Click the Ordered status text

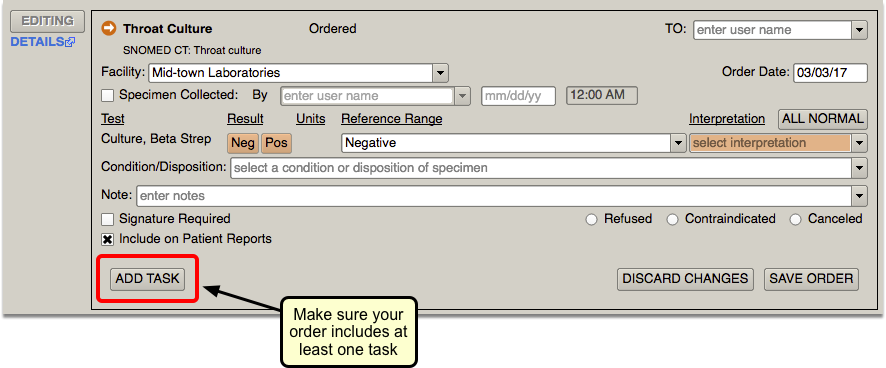333,28
